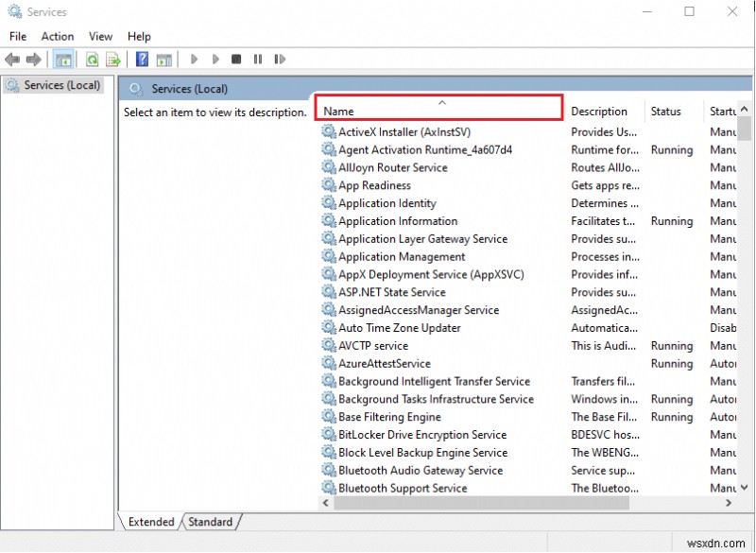This screenshot has width=756, height=553.
Task: Open the View menu
Action: [100, 36]
